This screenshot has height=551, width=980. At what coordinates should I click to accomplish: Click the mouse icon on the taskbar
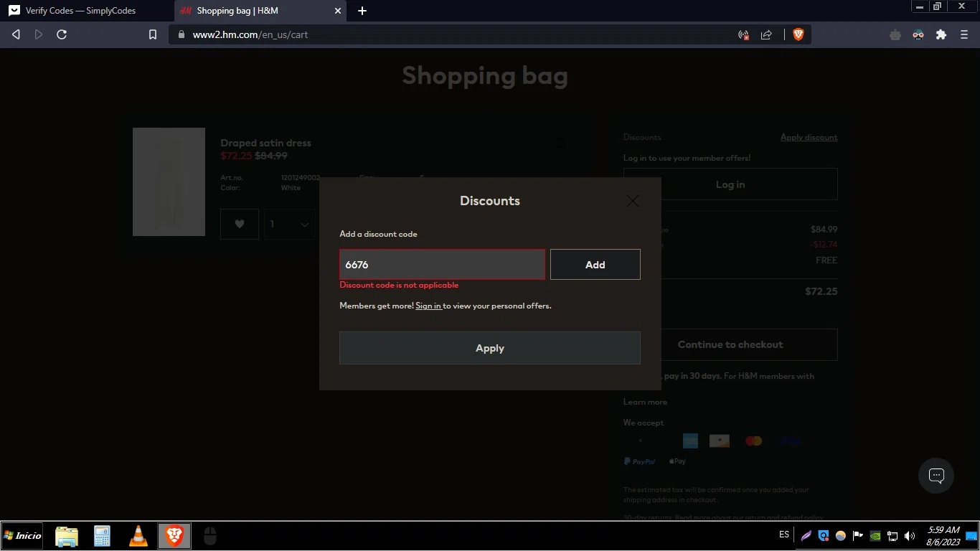(209, 536)
